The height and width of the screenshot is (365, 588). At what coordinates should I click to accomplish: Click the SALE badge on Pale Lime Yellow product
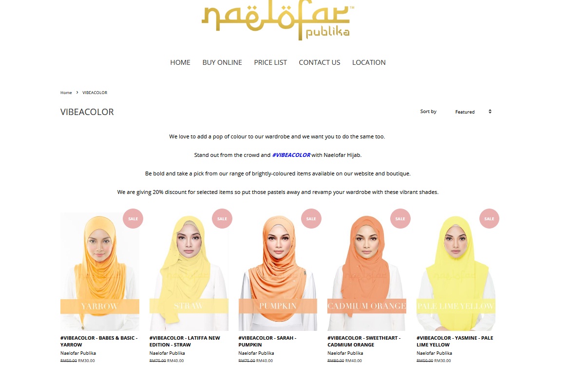pyautogui.click(x=490, y=219)
